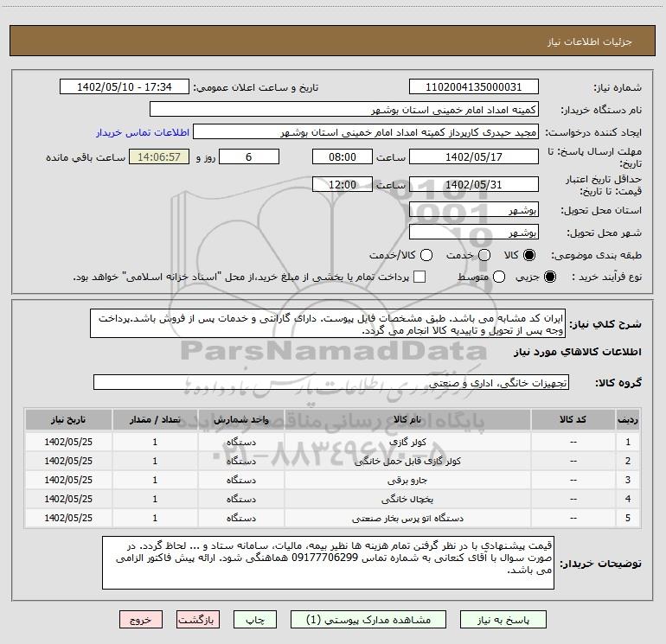
Task: Click the مجید حیدری request creator field
Action: coord(366,132)
